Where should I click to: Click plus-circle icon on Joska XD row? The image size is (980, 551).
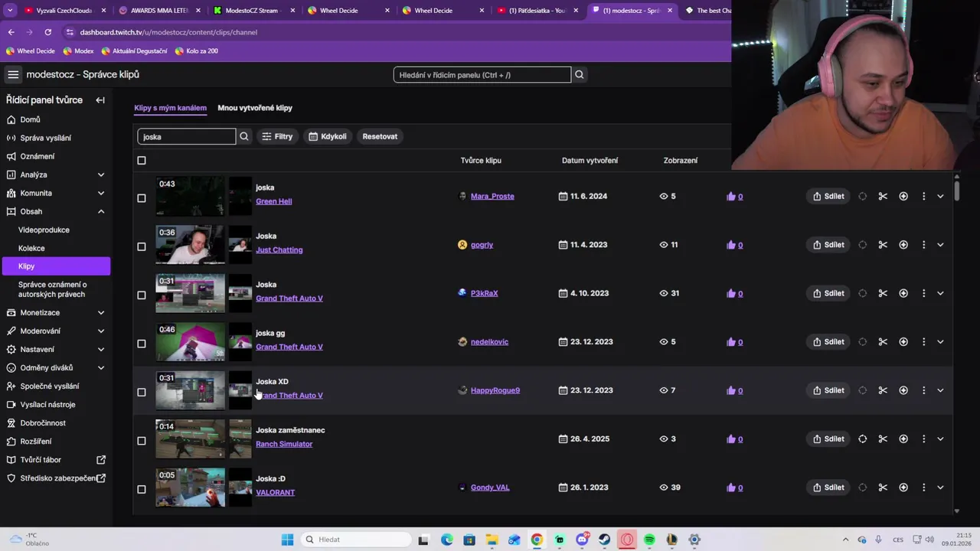click(x=903, y=390)
